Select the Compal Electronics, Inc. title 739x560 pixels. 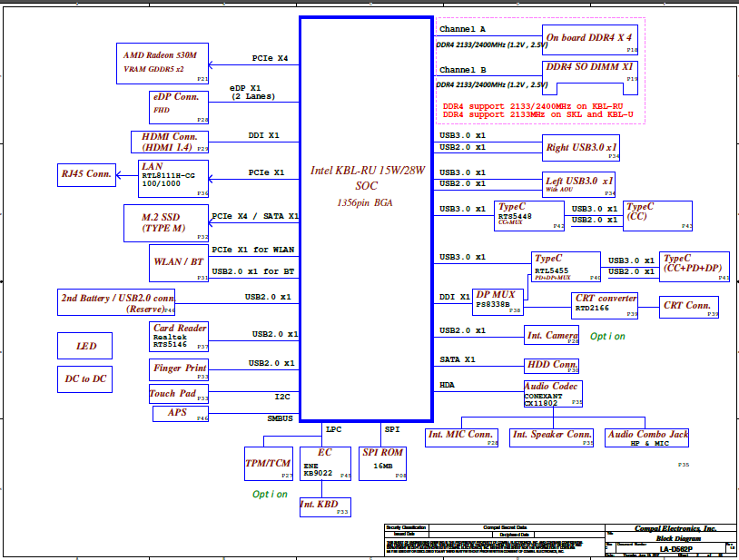[675, 528]
